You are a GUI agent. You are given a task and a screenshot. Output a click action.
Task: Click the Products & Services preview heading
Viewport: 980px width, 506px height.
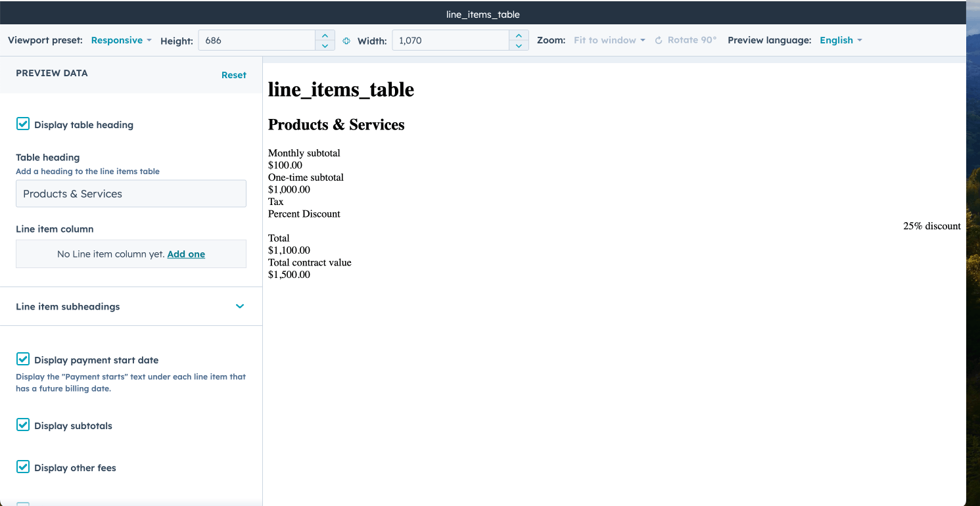[337, 125]
